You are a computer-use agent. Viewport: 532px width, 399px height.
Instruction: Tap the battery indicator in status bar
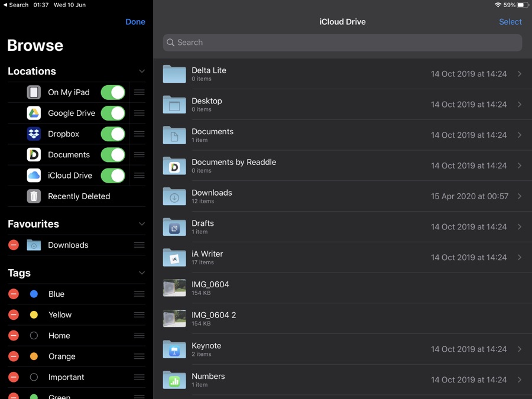(523, 5)
